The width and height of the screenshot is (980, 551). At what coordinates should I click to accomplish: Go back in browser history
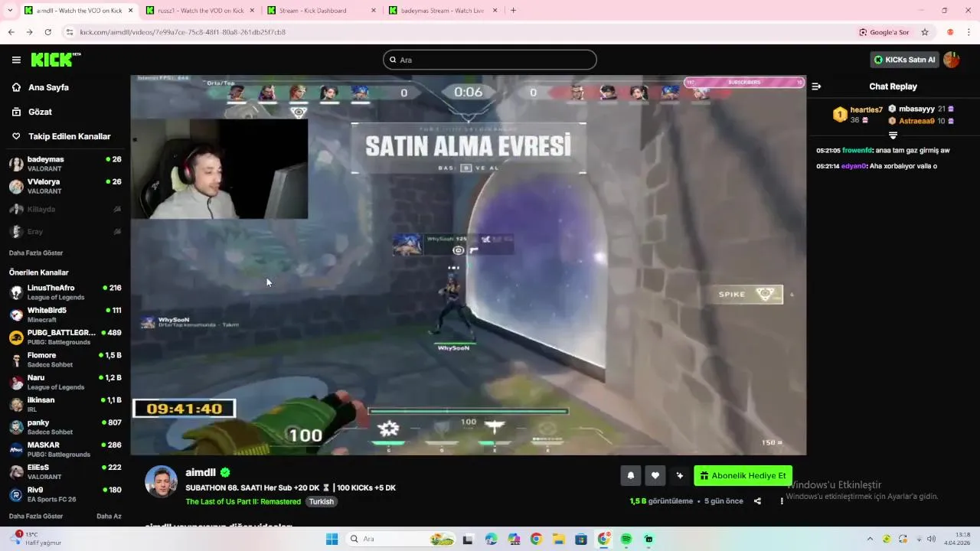pyautogui.click(x=11, y=32)
